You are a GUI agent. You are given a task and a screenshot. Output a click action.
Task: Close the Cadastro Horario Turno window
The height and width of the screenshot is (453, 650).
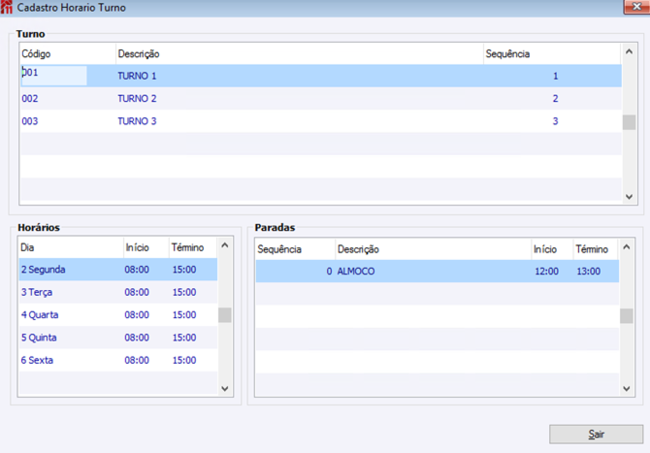coord(637,7)
